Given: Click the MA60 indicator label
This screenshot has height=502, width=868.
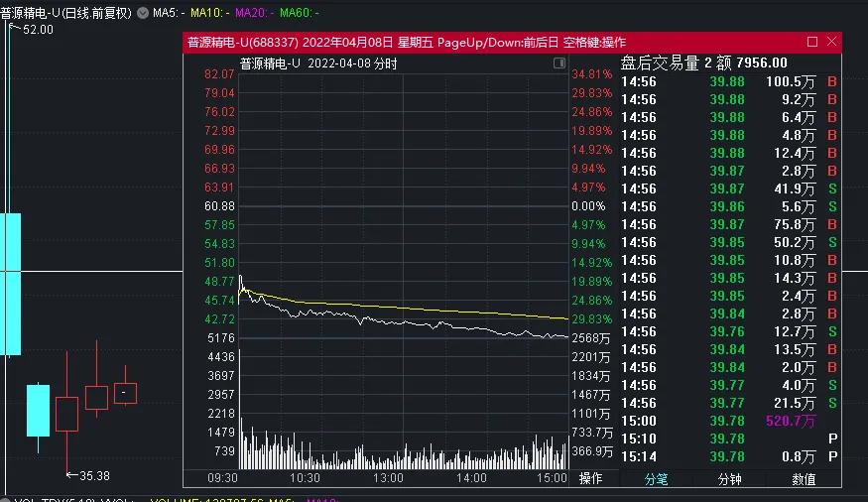Looking at the screenshot, I should (300, 13).
